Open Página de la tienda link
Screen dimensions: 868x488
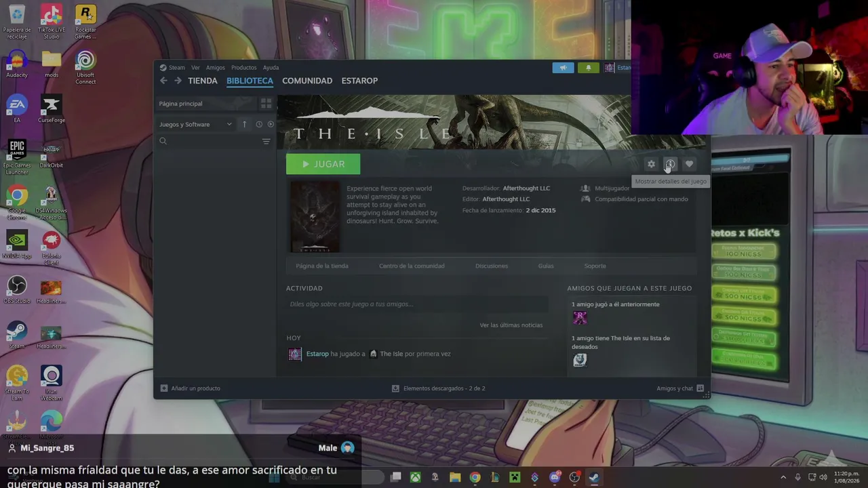[322, 266]
